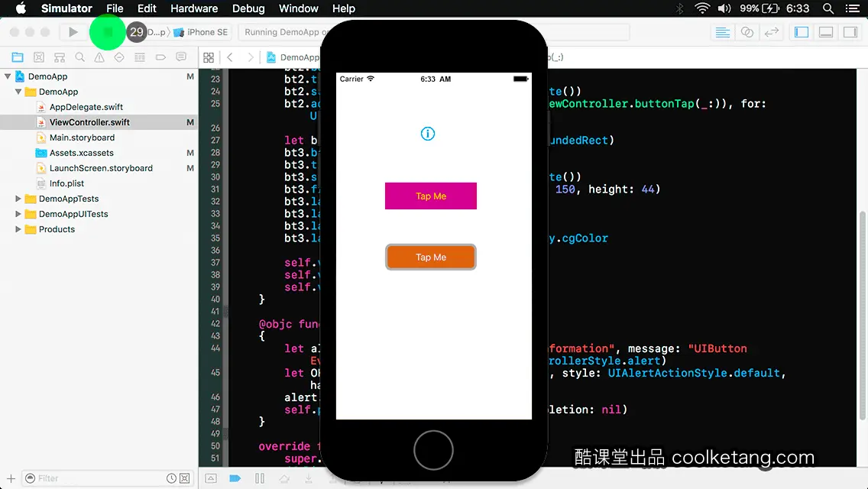
Task: Expand the DemoAppUITests folder
Action: click(18, 214)
